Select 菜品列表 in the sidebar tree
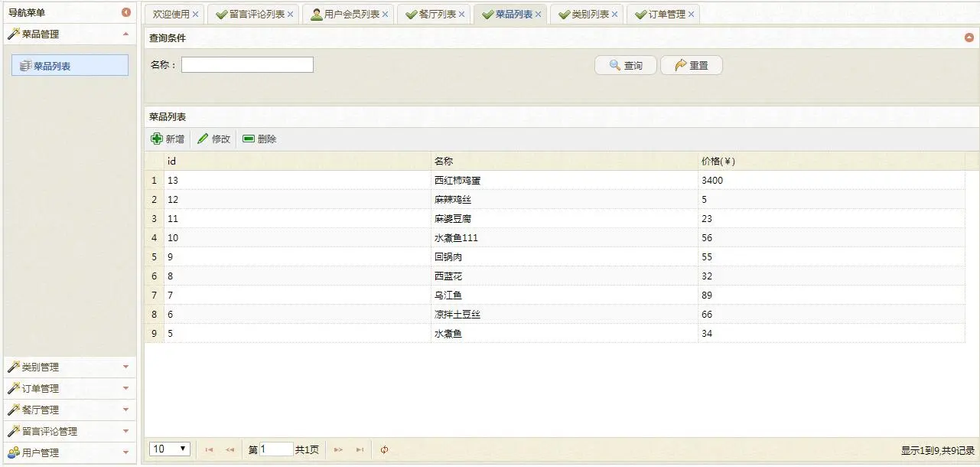The image size is (980, 467). pos(70,66)
